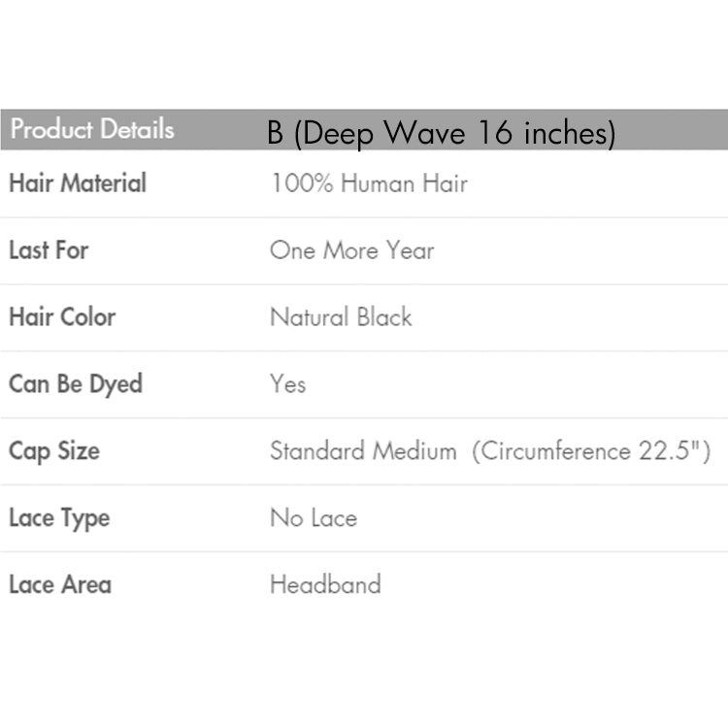This screenshot has width=728, height=728.
Task: Click the Yes value for Can Be Dyed
Action: tap(288, 384)
